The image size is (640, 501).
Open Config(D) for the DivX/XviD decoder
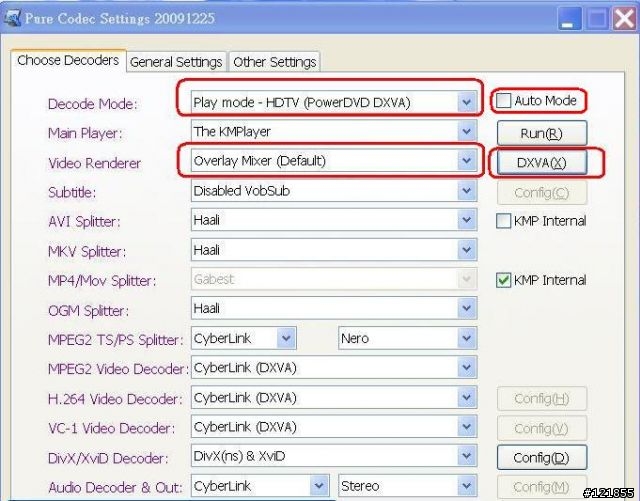542,458
